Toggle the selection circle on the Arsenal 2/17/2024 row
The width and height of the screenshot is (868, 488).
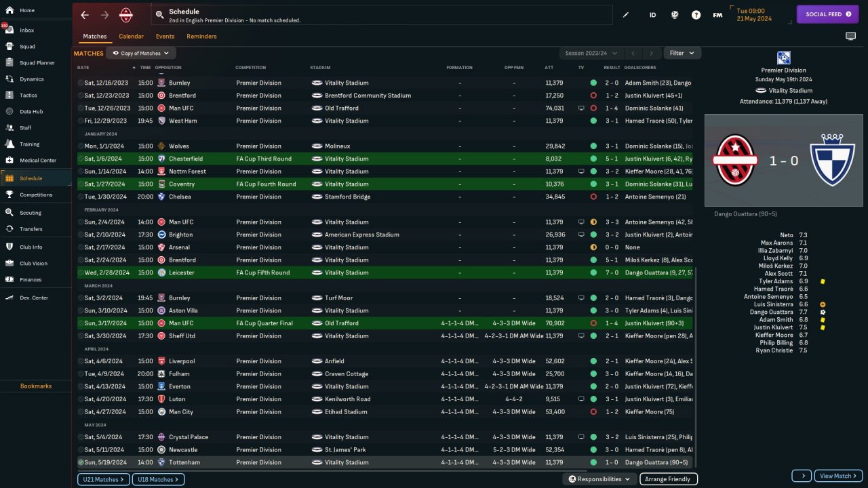[81, 247]
